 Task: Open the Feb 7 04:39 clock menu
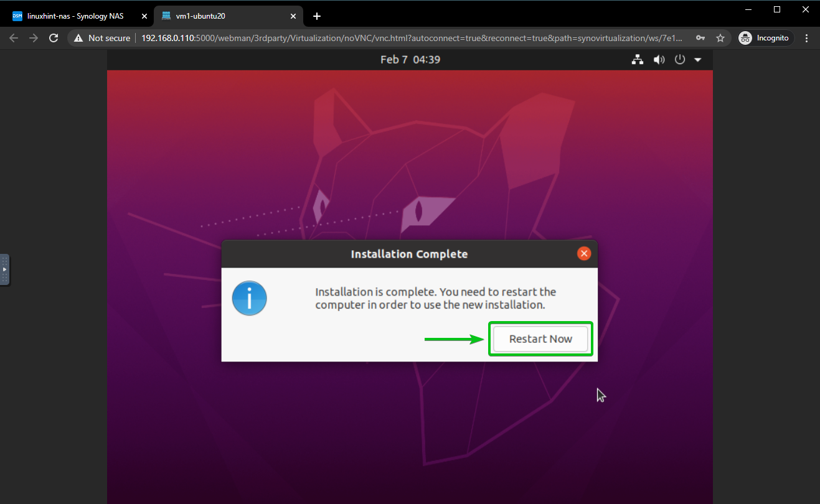coord(410,60)
